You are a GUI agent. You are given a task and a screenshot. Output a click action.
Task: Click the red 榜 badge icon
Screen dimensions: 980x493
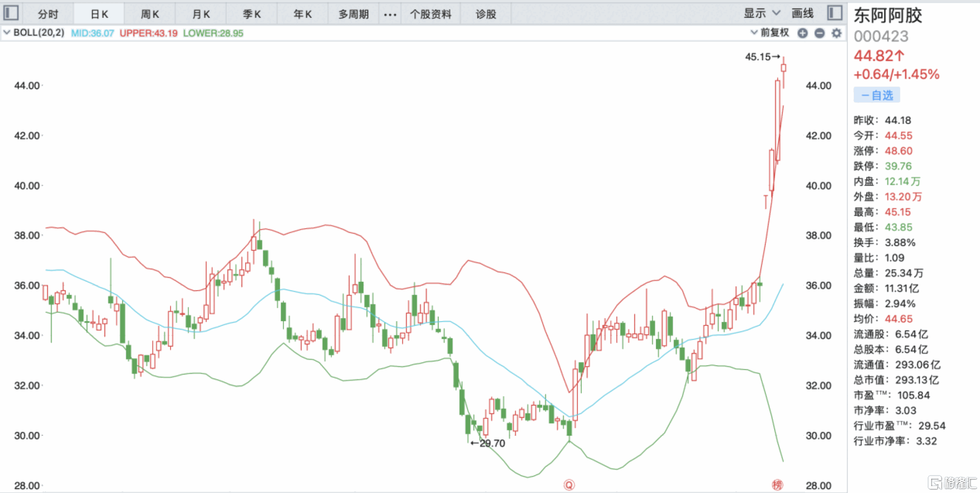(x=777, y=485)
